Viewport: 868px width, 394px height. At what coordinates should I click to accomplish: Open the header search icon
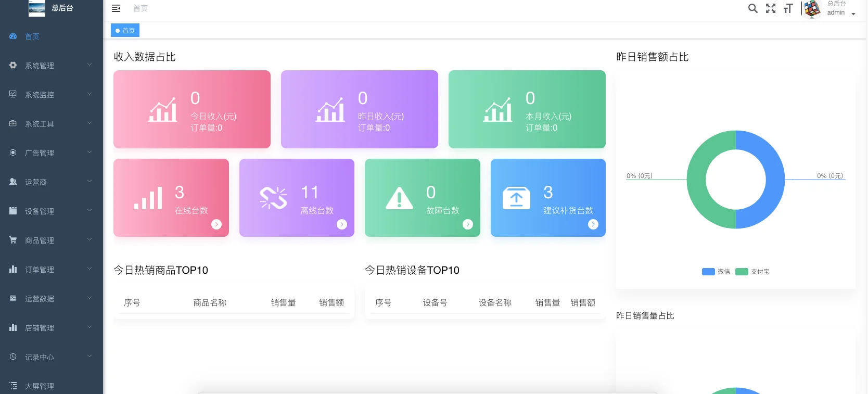pos(752,8)
